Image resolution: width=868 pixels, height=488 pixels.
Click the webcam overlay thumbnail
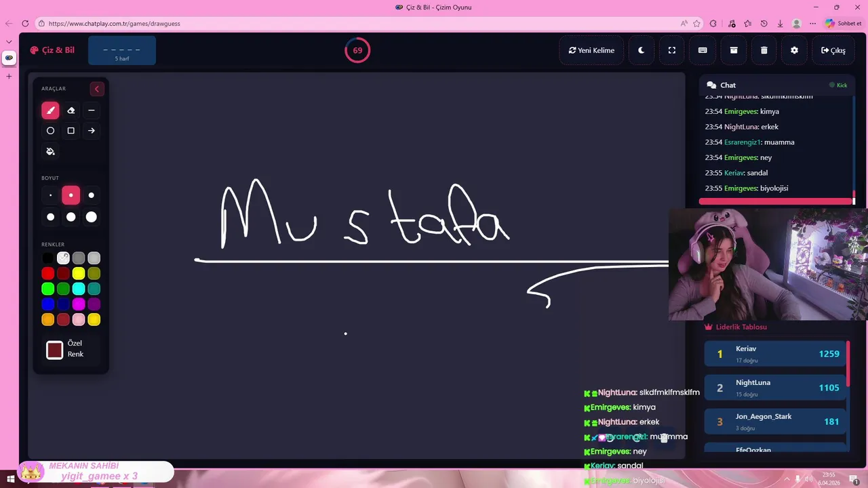pos(768,264)
